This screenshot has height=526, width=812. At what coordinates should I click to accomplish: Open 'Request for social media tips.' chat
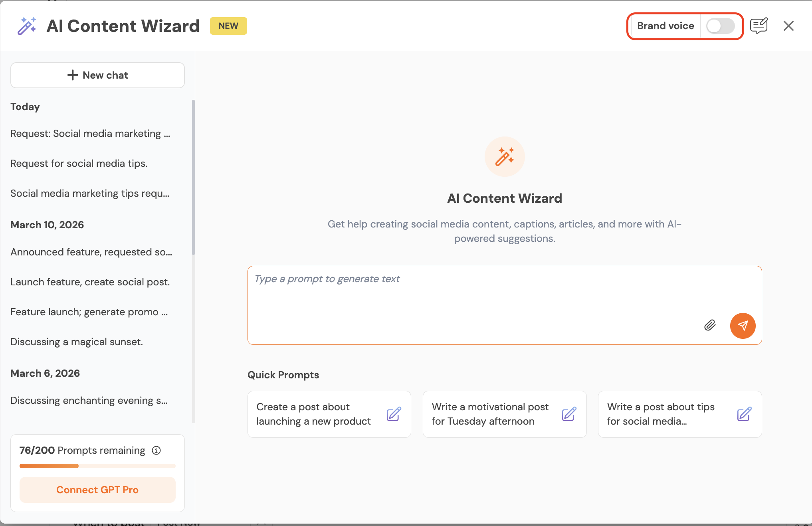pos(79,164)
